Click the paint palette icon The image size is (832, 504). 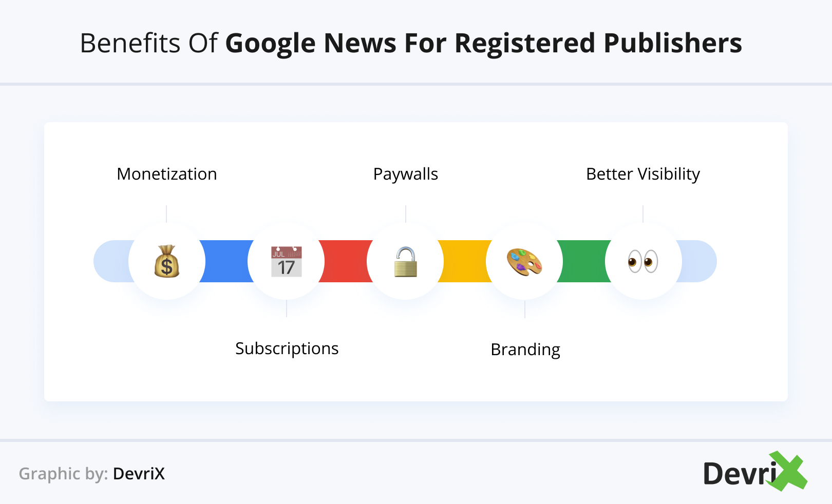coord(524,262)
